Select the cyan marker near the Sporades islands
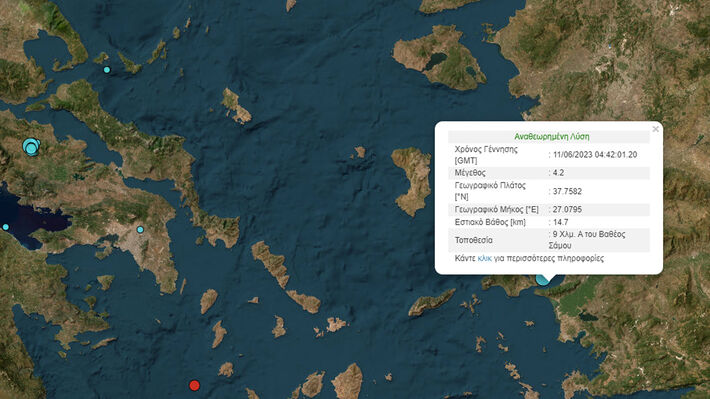The width and height of the screenshot is (710, 399). (107, 70)
